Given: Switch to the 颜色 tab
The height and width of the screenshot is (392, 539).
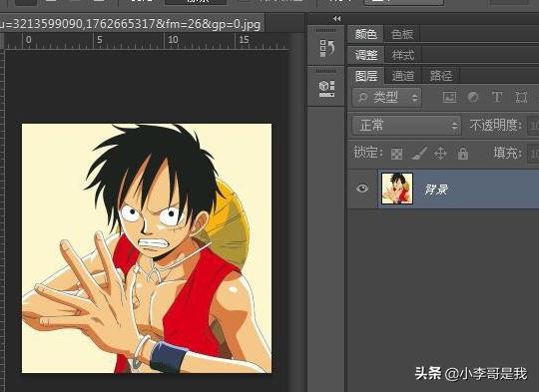Looking at the screenshot, I should click(x=366, y=34).
